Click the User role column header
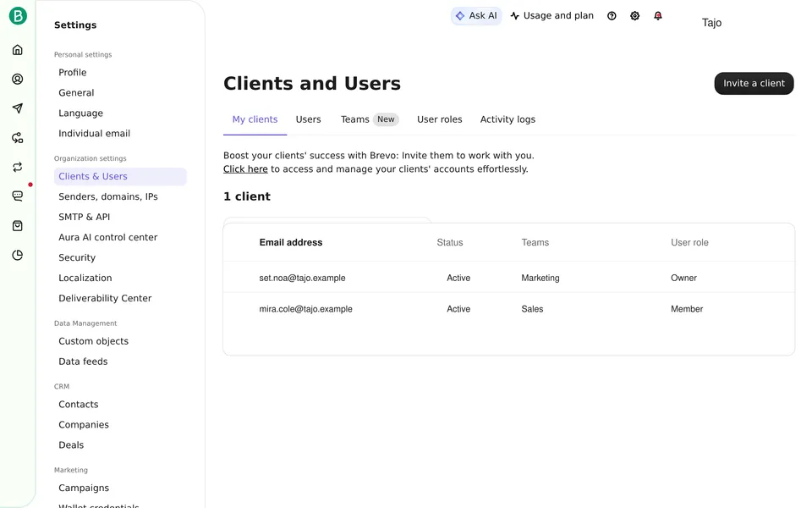 689,243
